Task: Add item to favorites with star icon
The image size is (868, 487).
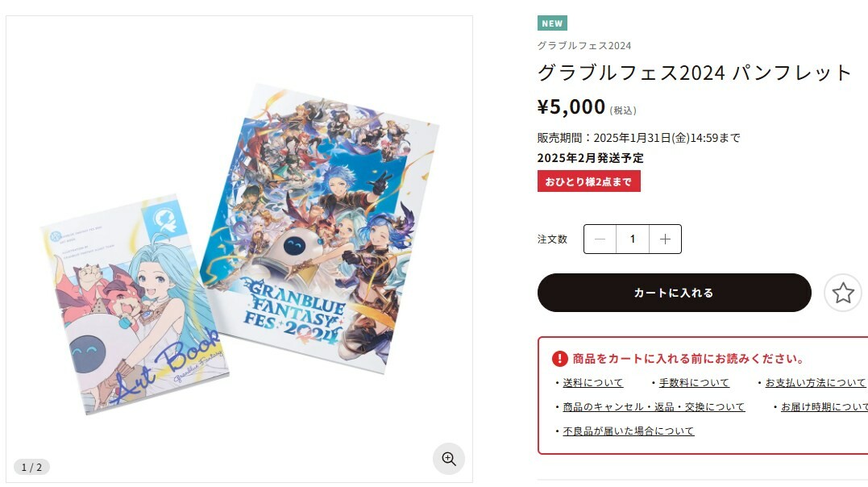Action: (843, 293)
